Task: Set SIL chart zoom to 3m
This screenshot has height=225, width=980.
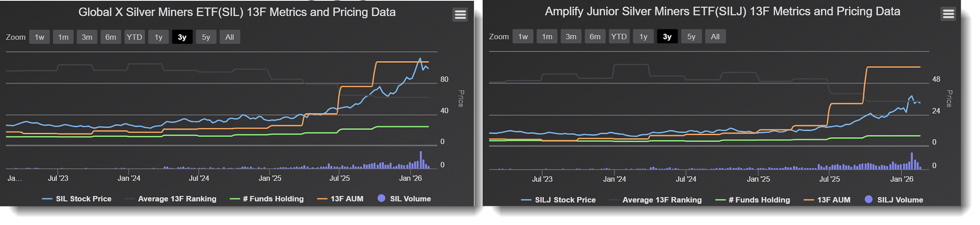Action: click(87, 37)
